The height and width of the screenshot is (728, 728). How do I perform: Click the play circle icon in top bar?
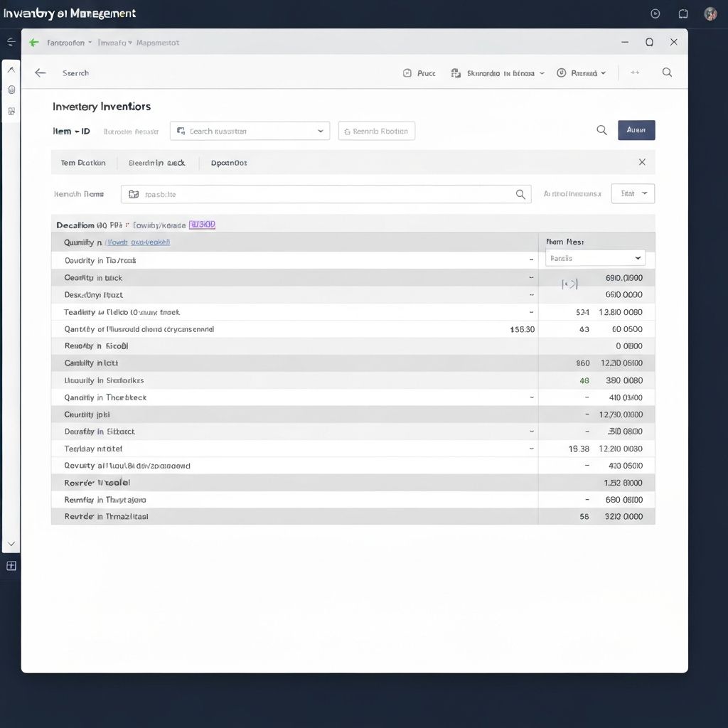655,14
